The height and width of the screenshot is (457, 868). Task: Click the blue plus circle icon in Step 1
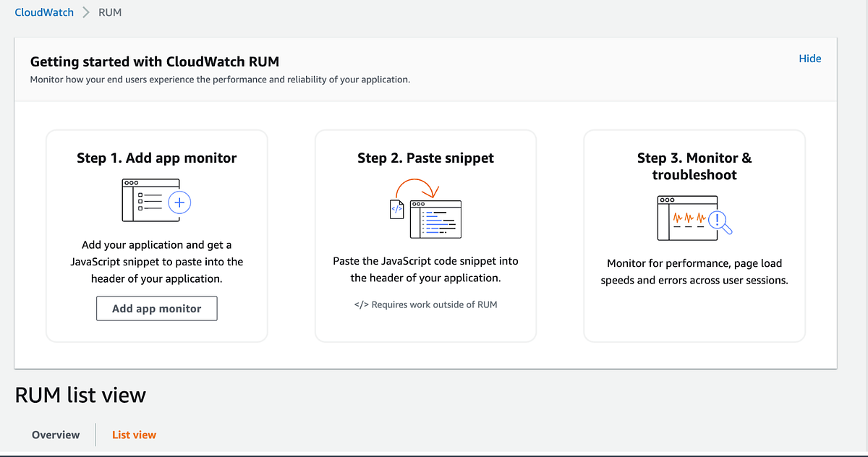178,202
